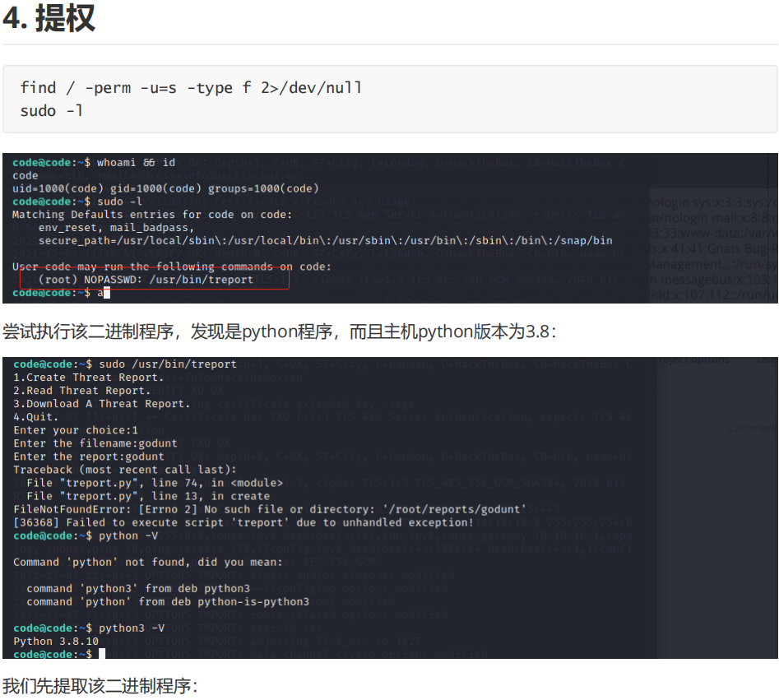Click paragraph "我们先提取该二进制程序:"
The width and height of the screenshot is (779, 700).
[100, 686]
